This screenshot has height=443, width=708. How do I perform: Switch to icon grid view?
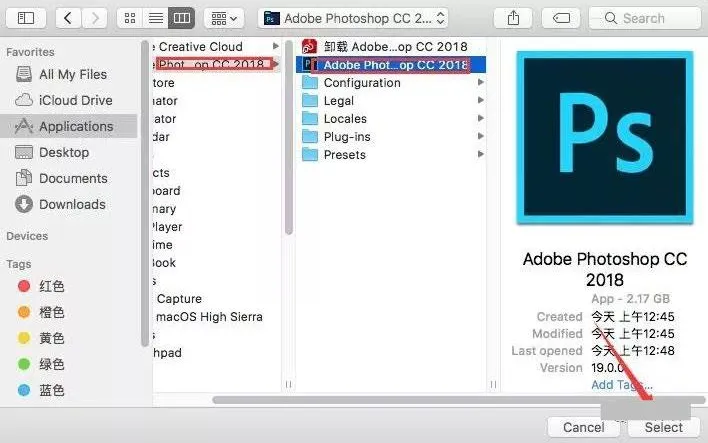coord(130,18)
